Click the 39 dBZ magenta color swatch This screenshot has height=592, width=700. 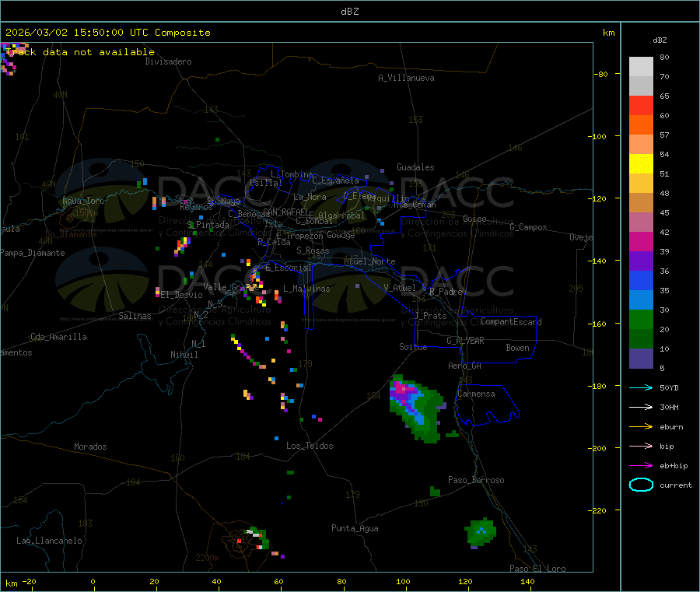[x=641, y=241]
